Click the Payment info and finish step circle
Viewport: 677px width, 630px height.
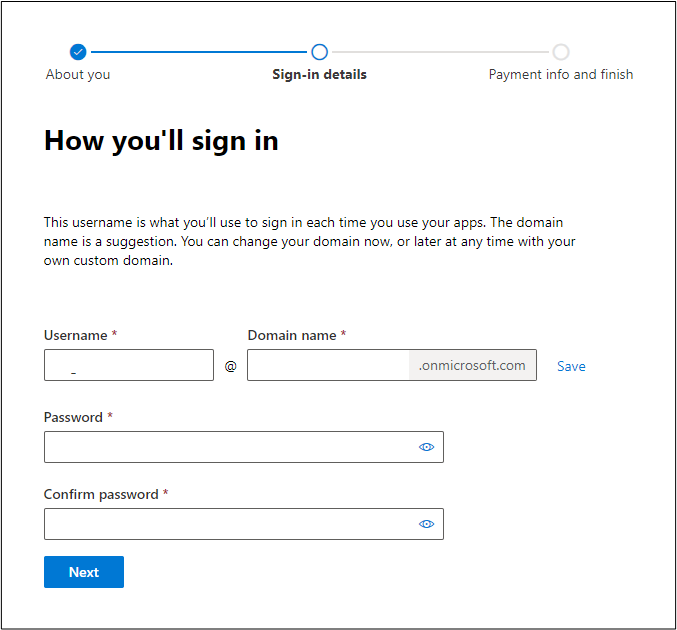pyautogui.click(x=561, y=52)
